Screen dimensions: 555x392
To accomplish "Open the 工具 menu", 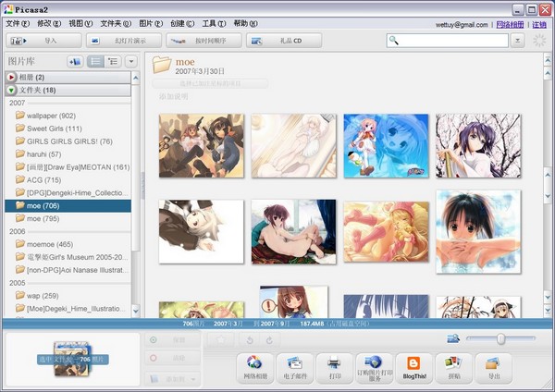I will tap(214, 23).
